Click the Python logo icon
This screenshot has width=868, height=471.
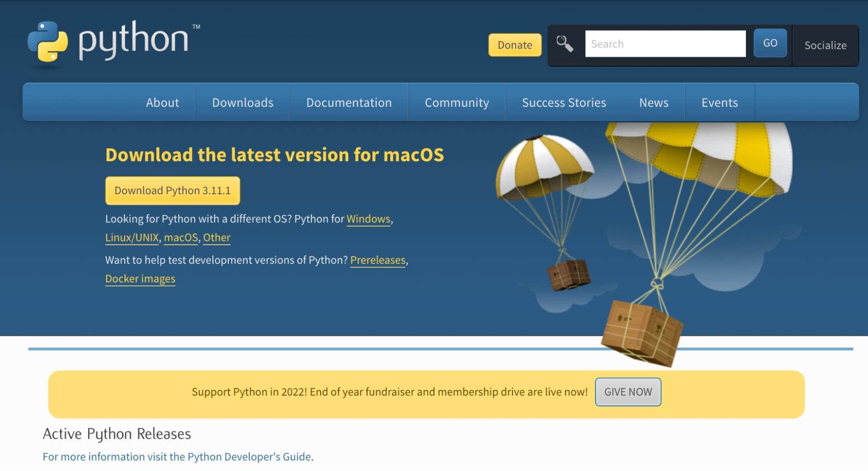point(48,41)
